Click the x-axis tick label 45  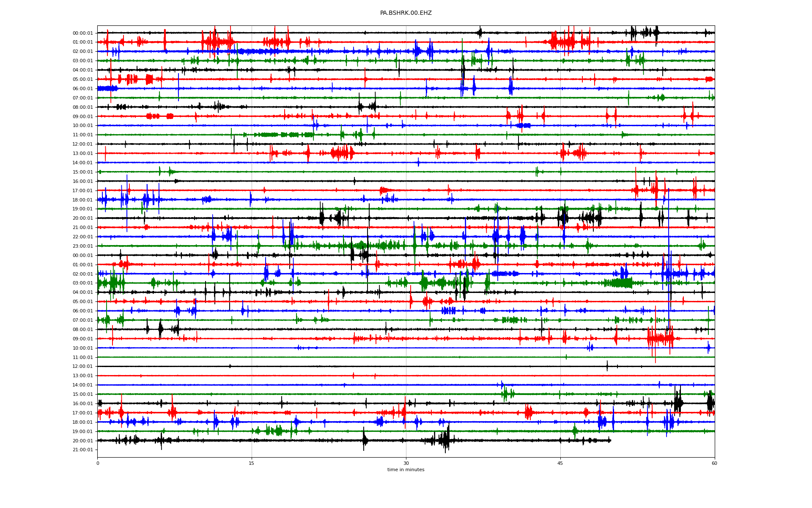(x=560, y=463)
